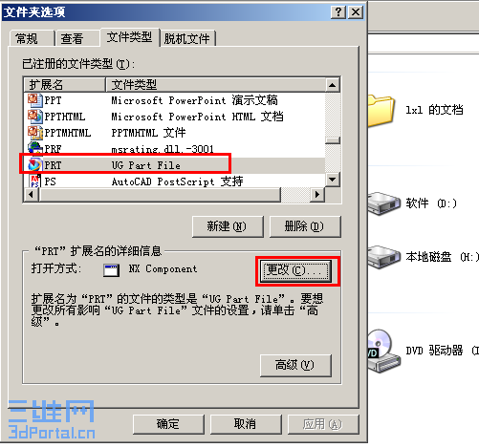Click the 删除(D) button
The width and height of the screenshot is (479, 448).
305,226
